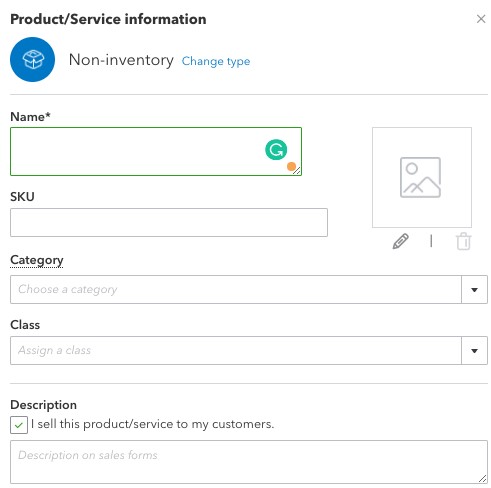Viewport: 491px width, 488px height.
Task: Click the underlined Category label
Action: (x=37, y=260)
